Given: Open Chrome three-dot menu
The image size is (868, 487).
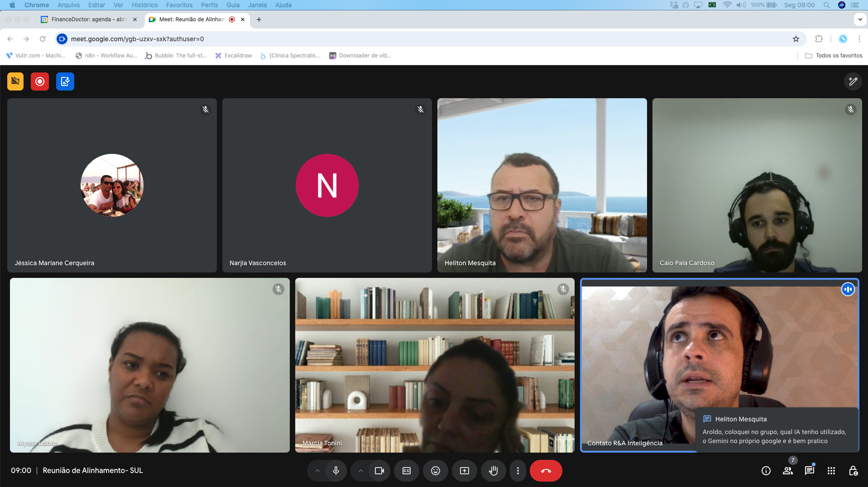Looking at the screenshot, I should [x=859, y=39].
